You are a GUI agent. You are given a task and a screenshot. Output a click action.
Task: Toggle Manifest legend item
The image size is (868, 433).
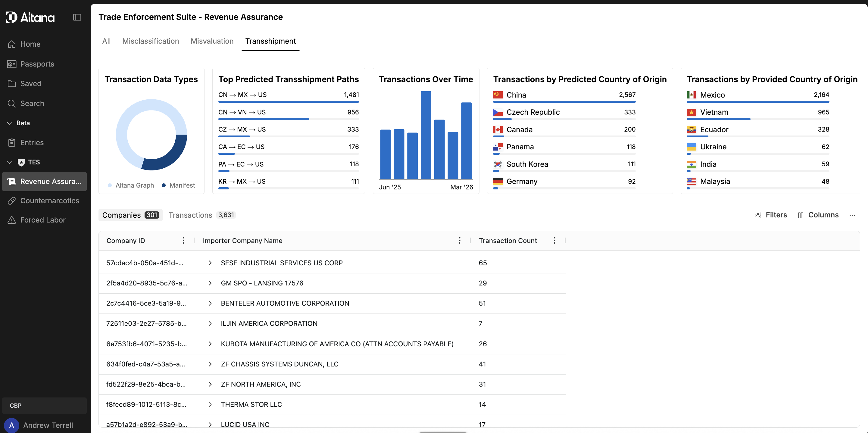tap(178, 185)
